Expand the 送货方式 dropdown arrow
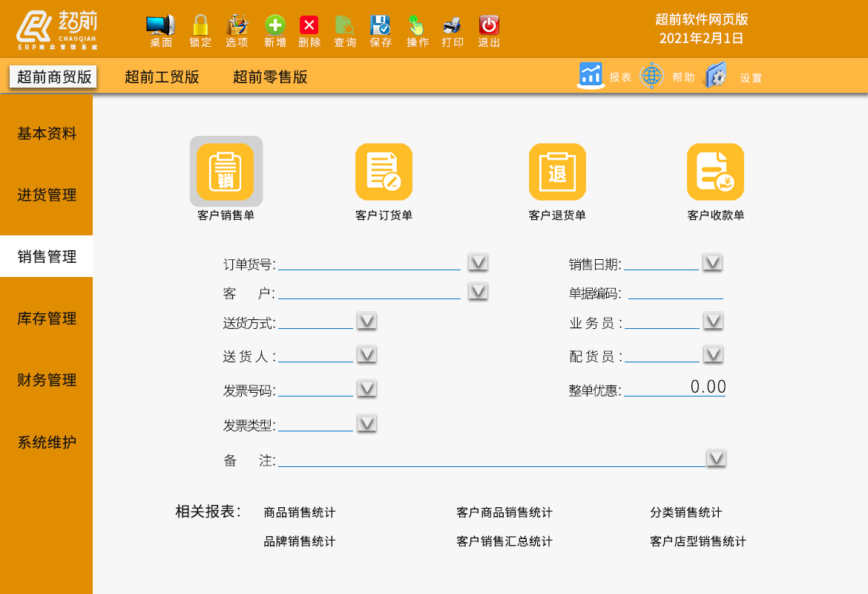The width and height of the screenshot is (868, 594). (x=366, y=321)
